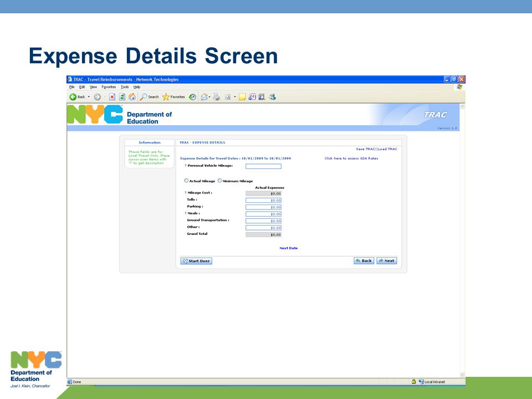The image size is (532, 399).
Task: Click the greyed Mileage Cost $0.00 field
Action: click(263, 194)
